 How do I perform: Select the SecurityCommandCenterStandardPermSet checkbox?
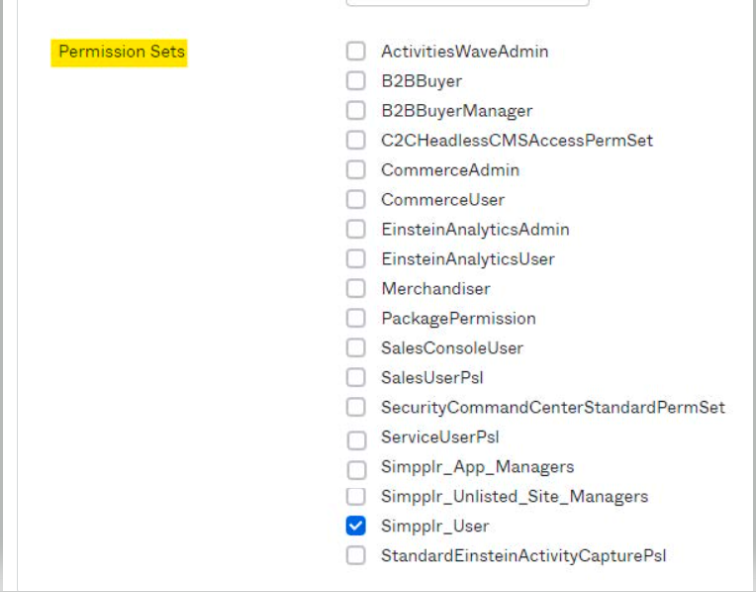coord(356,407)
